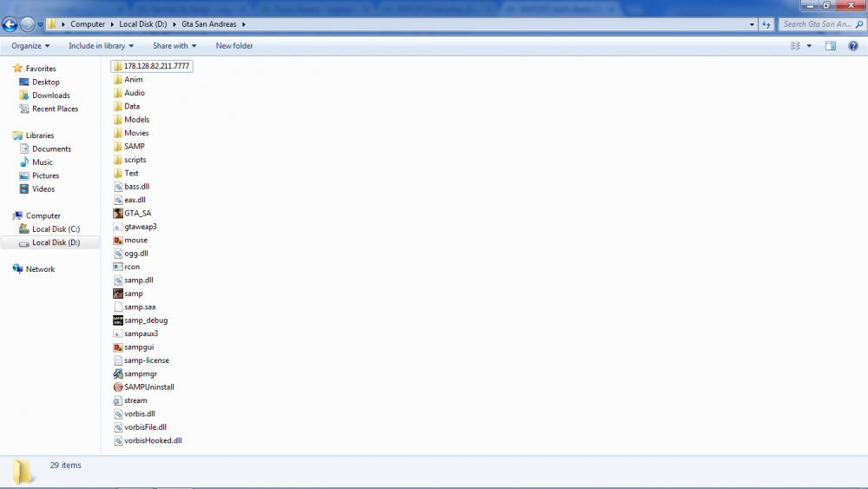Select the vorbisHooked.dll file
Viewport: 868px width, 489px height.
coord(148,441)
